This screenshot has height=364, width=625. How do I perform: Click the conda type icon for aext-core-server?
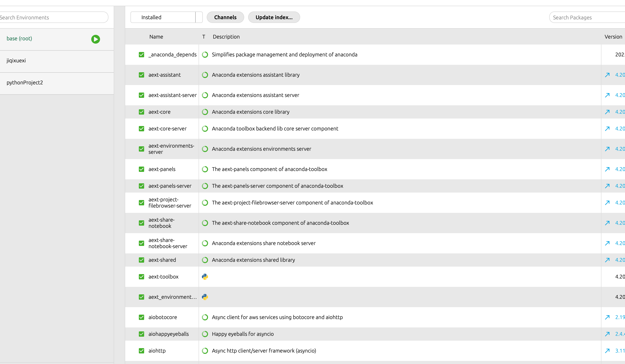tap(205, 129)
